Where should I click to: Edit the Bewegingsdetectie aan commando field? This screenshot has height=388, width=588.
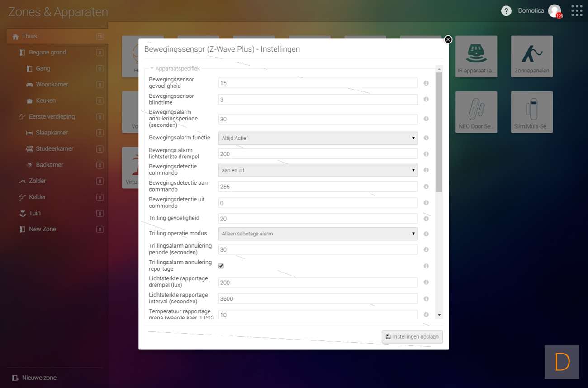[318, 187]
